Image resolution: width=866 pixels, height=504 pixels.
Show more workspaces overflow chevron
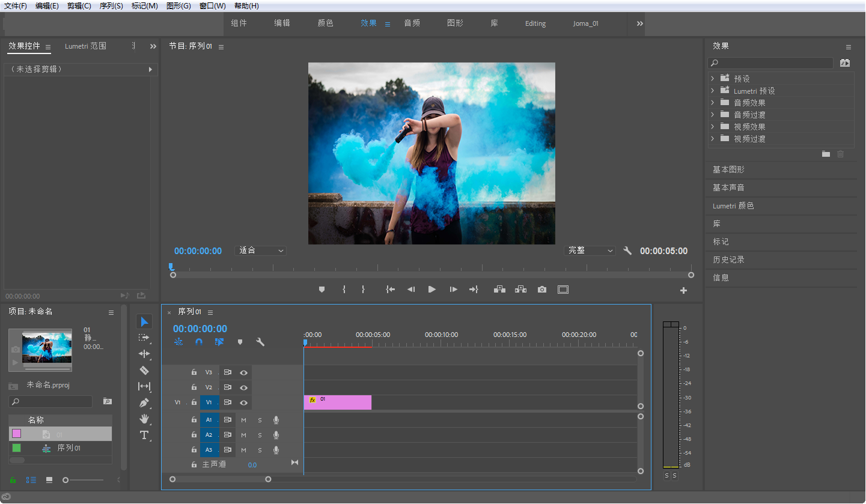[x=639, y=23]
